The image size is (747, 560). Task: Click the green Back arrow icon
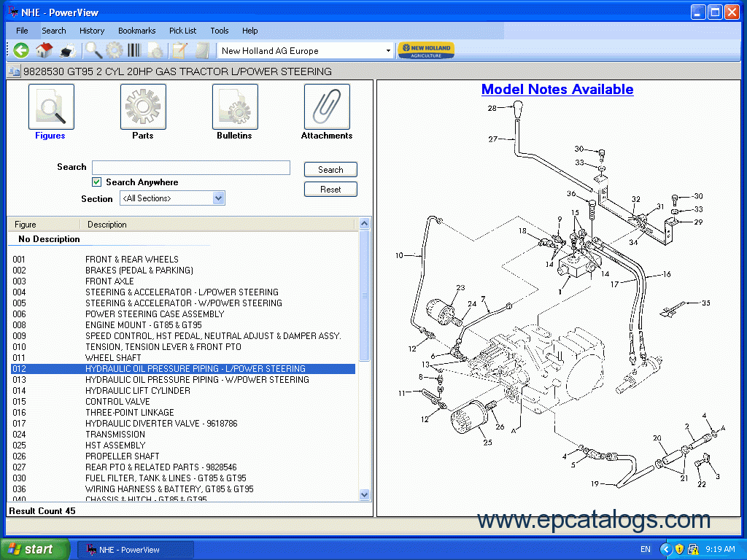[x=21, y=50]
